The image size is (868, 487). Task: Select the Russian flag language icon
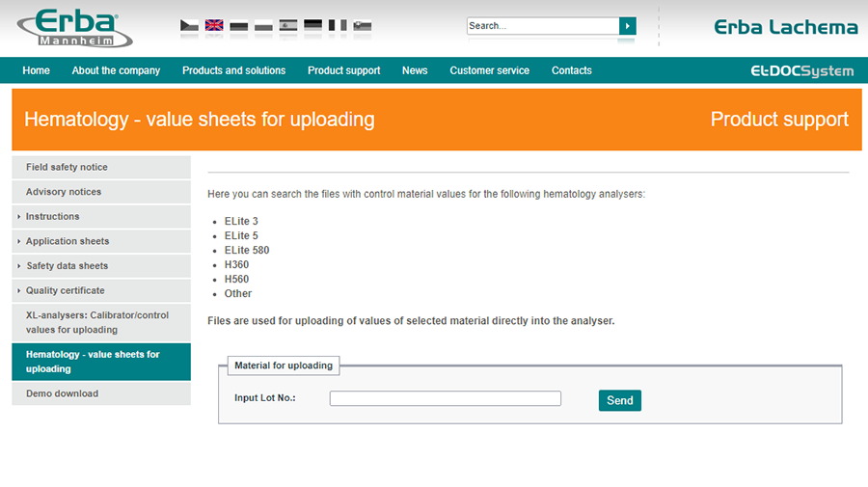tap(238, 25)
